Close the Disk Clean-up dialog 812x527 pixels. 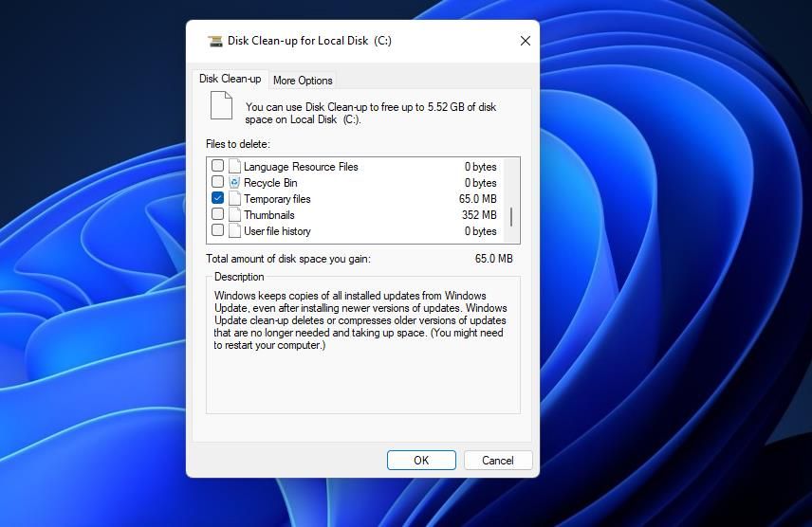tap(526, 41)
